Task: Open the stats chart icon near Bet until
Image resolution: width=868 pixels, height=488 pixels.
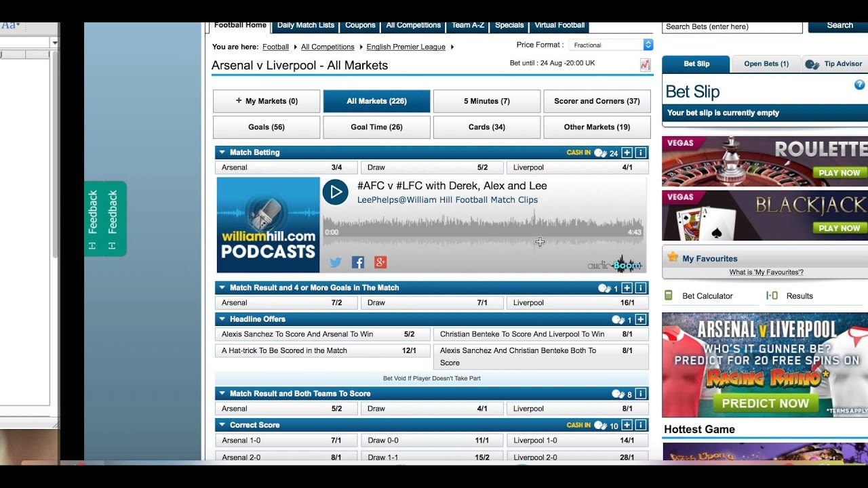Action: [x=645, y=65]
